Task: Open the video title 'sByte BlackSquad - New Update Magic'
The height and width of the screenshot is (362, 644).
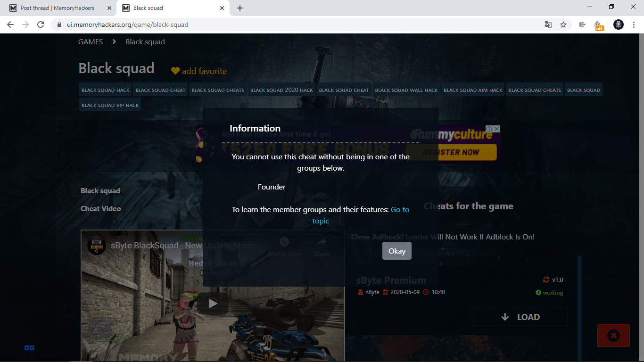Action: 187,246
